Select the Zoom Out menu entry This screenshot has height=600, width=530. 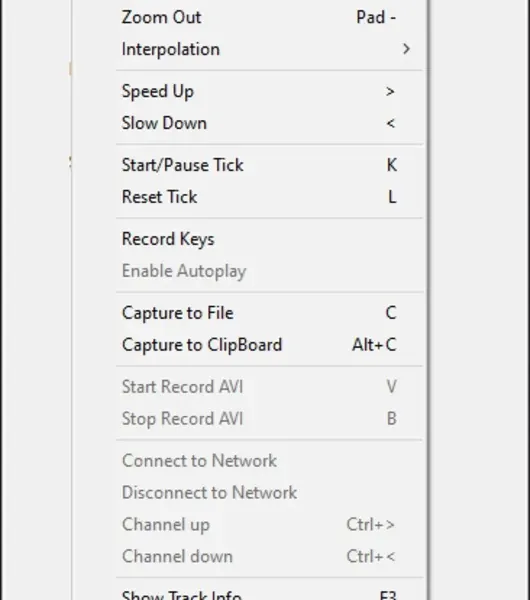point(269,18)
